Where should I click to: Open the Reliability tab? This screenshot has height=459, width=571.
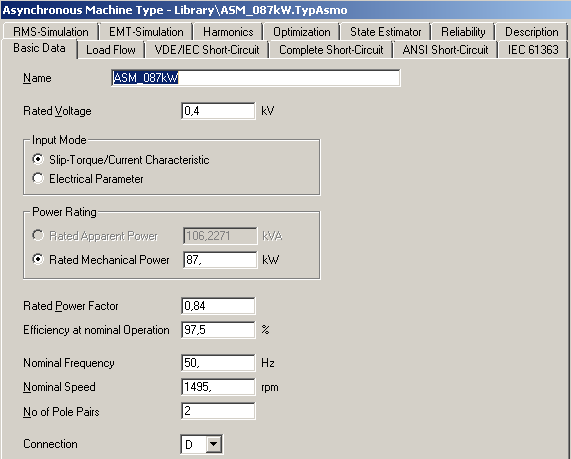click(463, 32)
